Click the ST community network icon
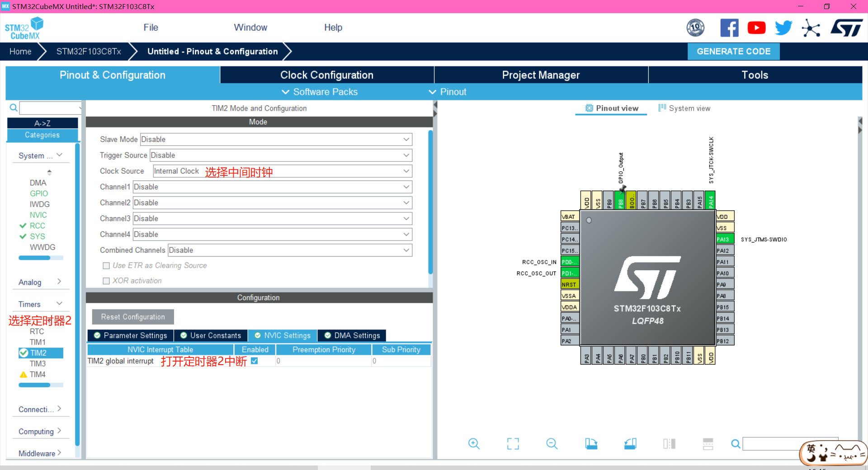868x470 pixels. [x=811, y=28]
